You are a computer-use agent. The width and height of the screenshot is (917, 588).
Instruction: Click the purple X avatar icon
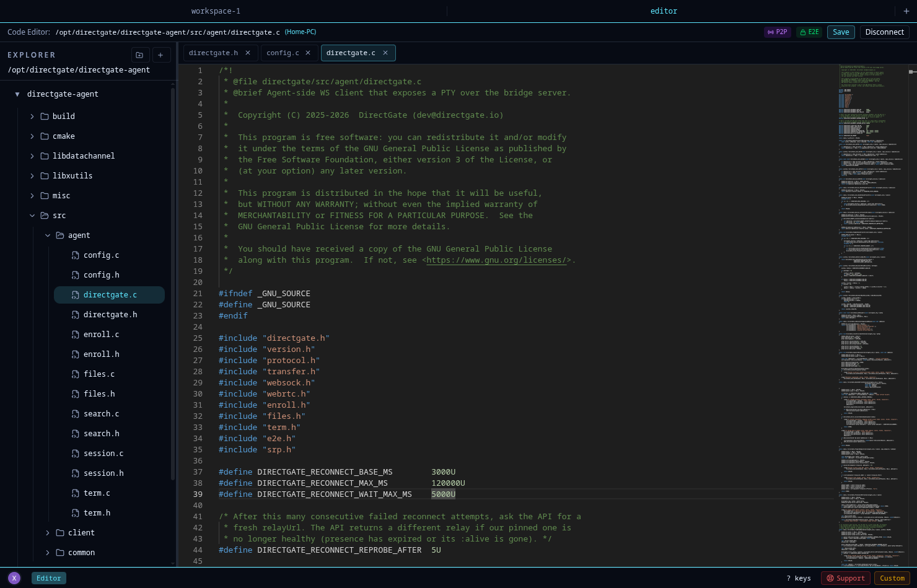tap(14, 578)
